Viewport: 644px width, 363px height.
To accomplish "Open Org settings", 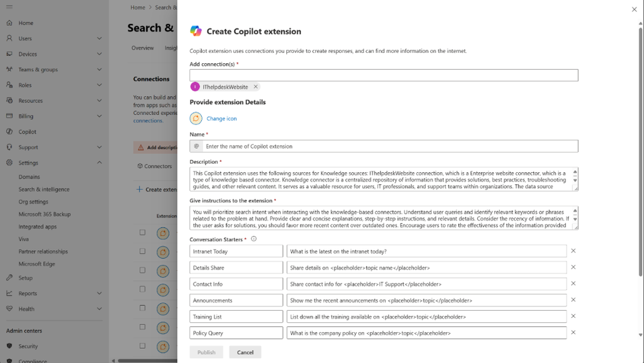I will tap(34, 202).
